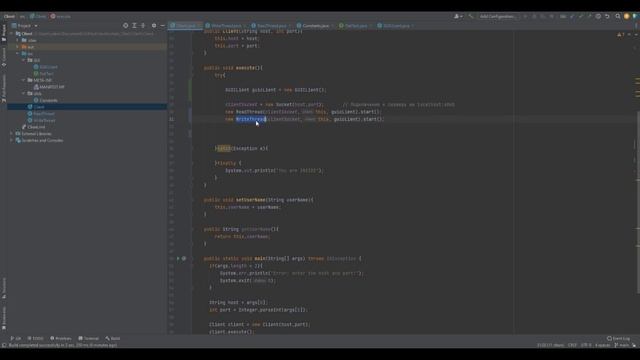Screen dimensions: 640x360
Task: Open the Event Log in status bar
Action: click(x=618, y=338)
